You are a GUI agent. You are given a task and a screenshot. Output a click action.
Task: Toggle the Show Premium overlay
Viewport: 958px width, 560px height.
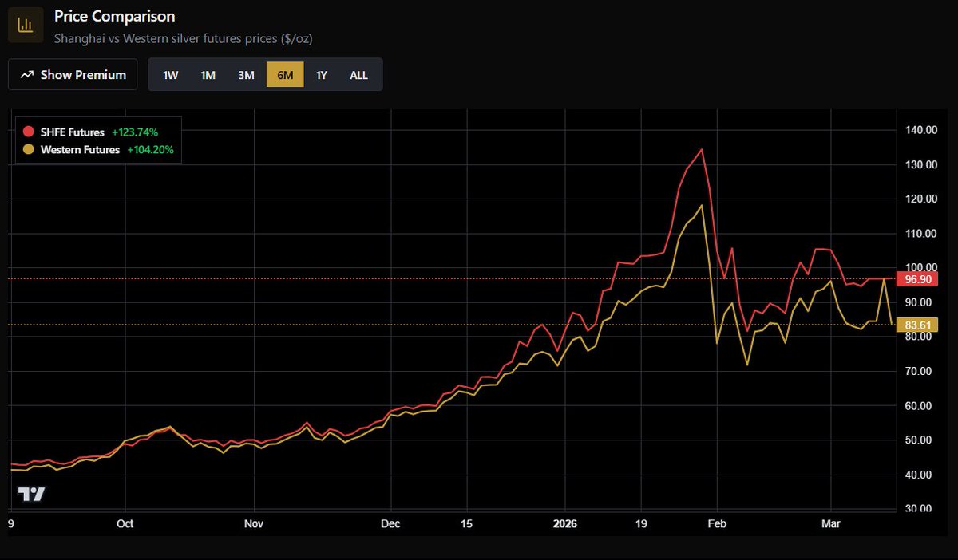coord(72,74)
